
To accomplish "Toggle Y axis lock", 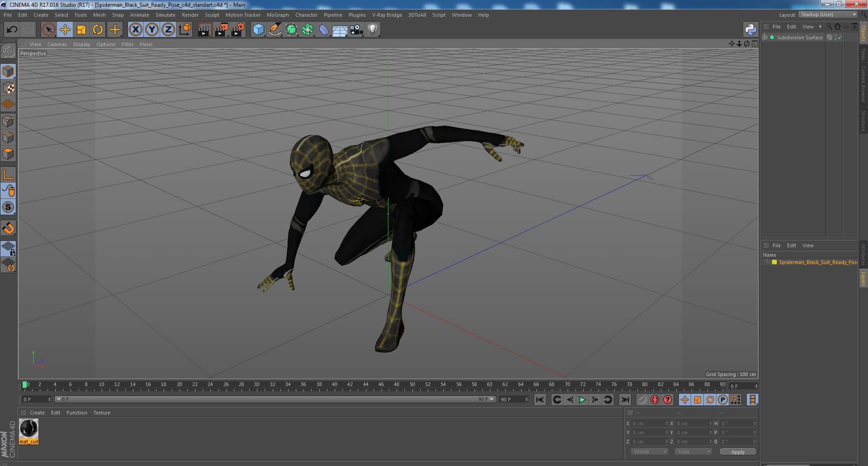I will (152, 30).
